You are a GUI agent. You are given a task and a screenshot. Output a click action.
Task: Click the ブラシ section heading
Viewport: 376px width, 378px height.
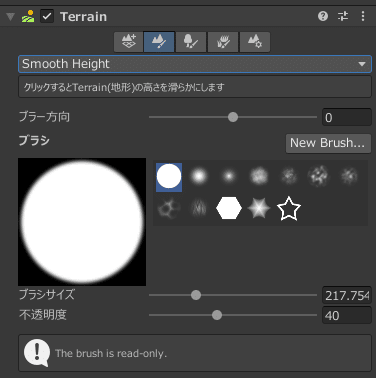pos(34,140)
